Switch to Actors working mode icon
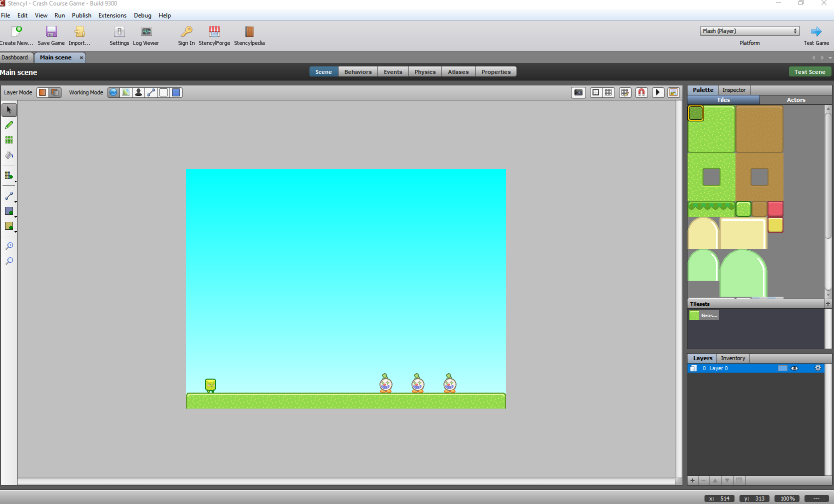Screen dimensions: 834x504 138,92
